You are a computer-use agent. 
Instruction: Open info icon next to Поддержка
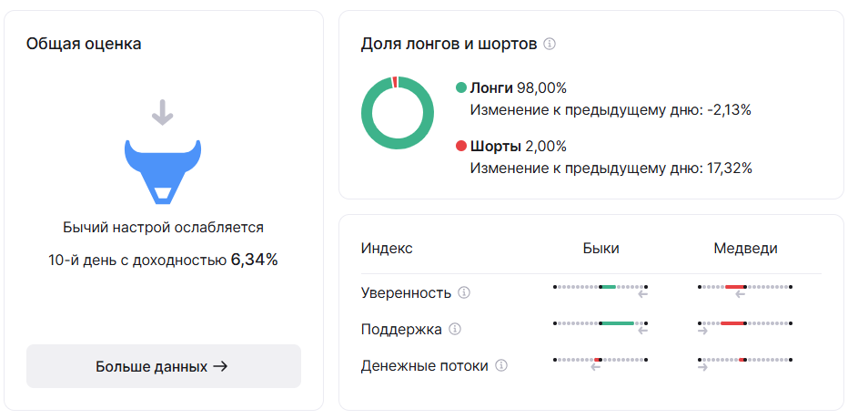[x=455, y=329]
